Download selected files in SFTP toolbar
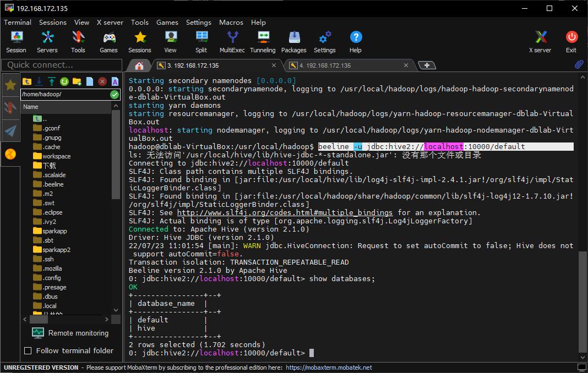This screenshot has width=588, height=373. pyautogui.click(x=39, y=81)
